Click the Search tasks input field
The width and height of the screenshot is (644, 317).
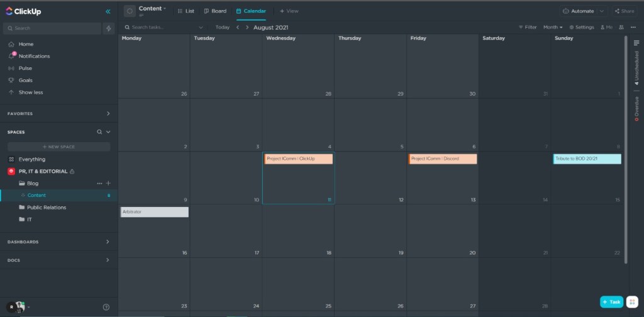(164, 28)
